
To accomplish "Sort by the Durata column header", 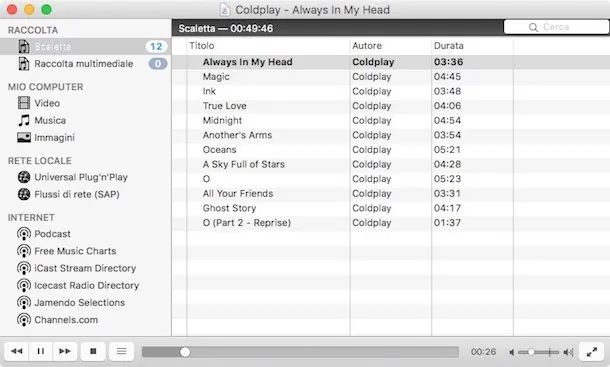I will click(449, 46).
